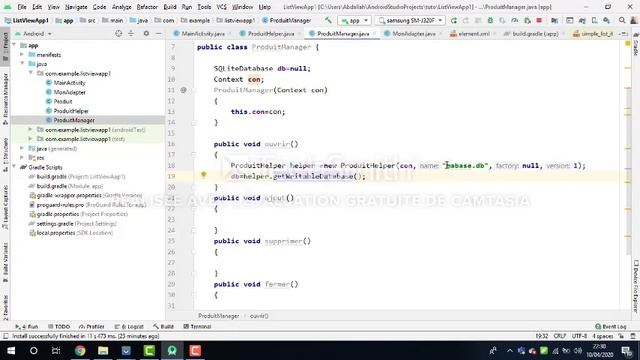
Task: Click the project panel settings gear icon
Action: [x=146, y=33]
